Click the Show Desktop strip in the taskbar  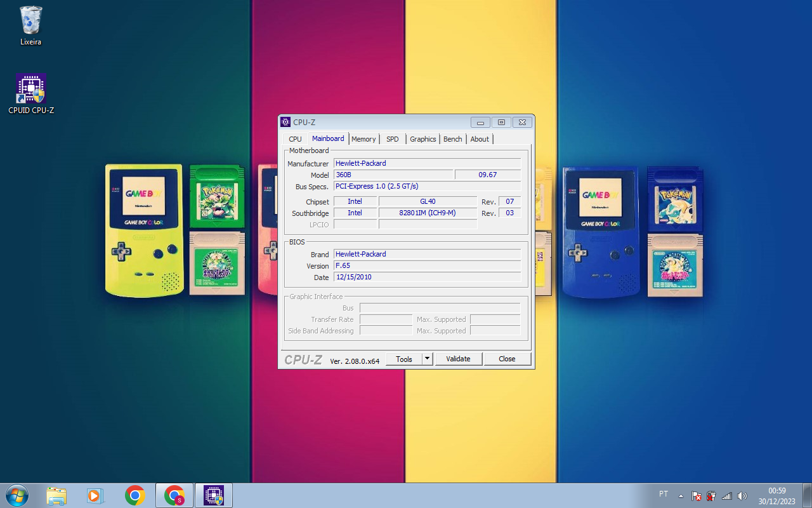point(807,495)
